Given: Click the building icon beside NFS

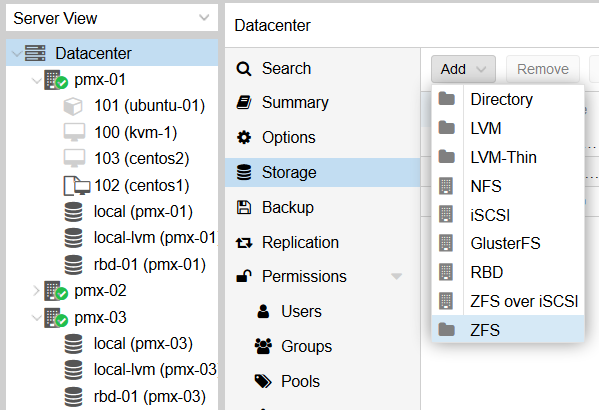Looking at the screenshot, I should pyautogui.click(x=446, y=186).
